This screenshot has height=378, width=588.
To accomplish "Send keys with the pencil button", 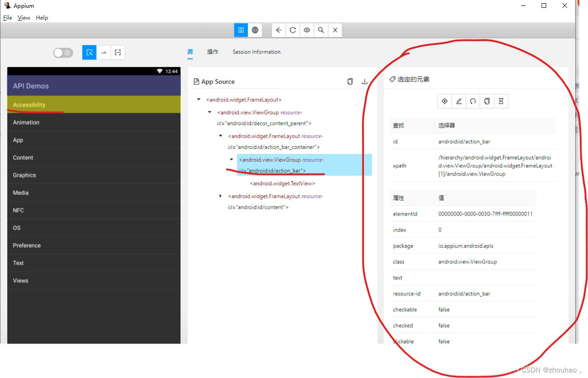I will tap(459, 101).
